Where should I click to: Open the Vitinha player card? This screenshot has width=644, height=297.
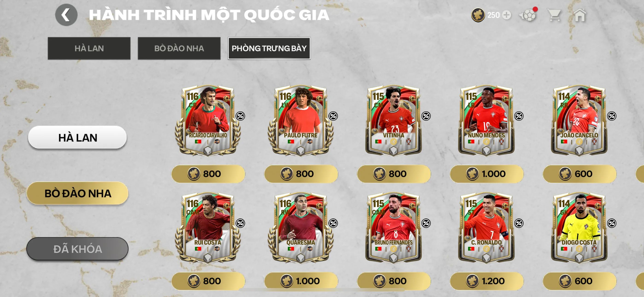point(393,121)
